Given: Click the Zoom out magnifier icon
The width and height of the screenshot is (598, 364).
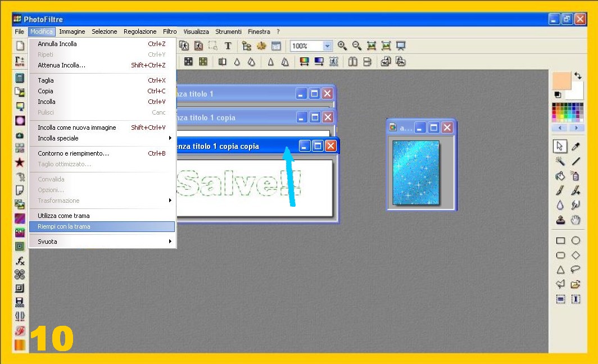Looking at the screenshot, I should pyautogui.click(x=356, y=46).
